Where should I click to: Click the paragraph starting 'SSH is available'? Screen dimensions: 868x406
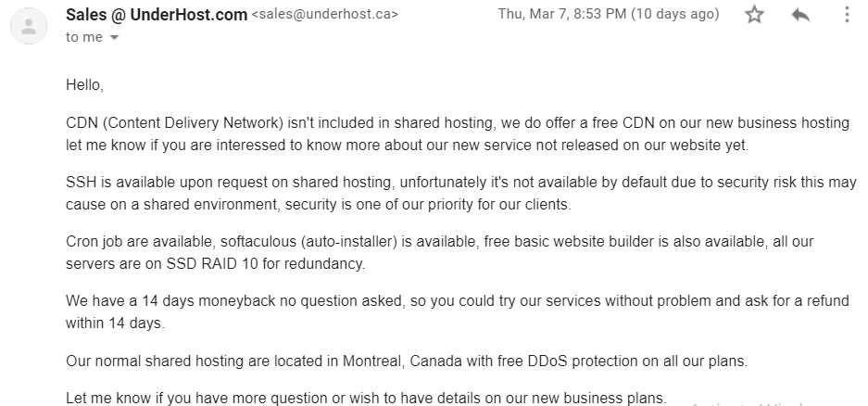461,194
